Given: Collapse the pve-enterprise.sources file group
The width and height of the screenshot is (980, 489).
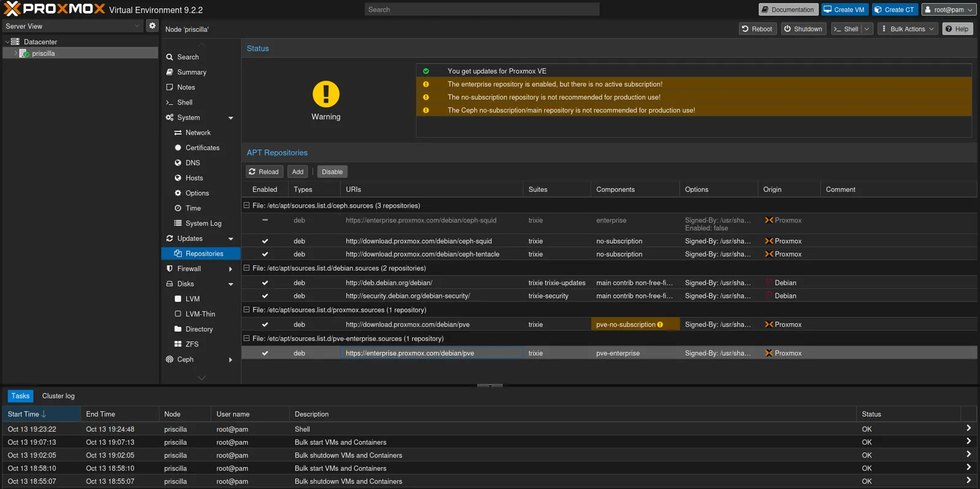Looking at the screenshot, I should point(246,338).
